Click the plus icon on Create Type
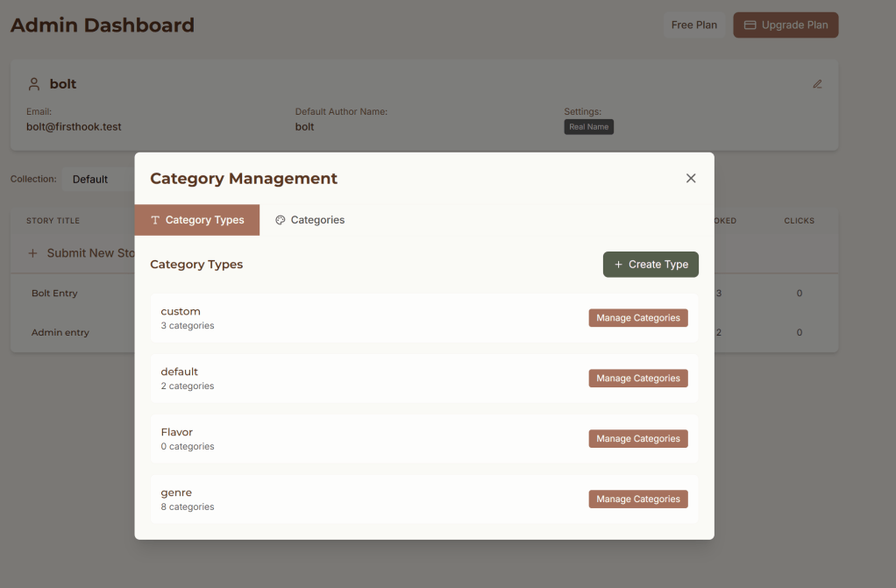The image size is (896, 588). coord(618,265)
